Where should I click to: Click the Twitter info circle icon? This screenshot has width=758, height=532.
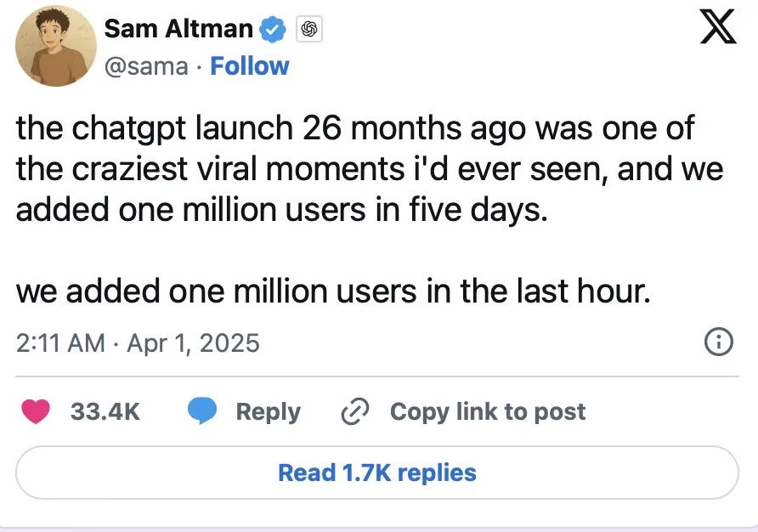click(x=718, y=342)
